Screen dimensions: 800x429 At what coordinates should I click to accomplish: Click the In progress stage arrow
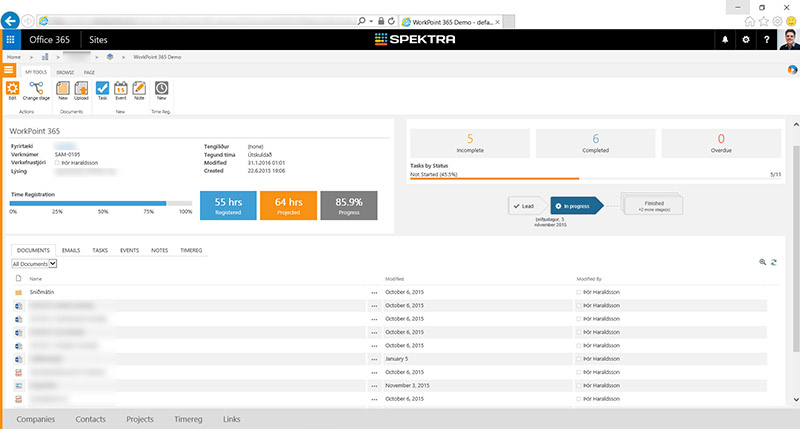(577, 206)
